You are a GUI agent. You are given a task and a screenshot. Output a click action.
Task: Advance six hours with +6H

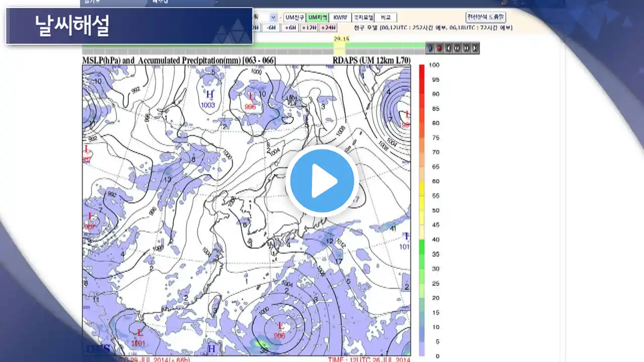coord(290,28)
